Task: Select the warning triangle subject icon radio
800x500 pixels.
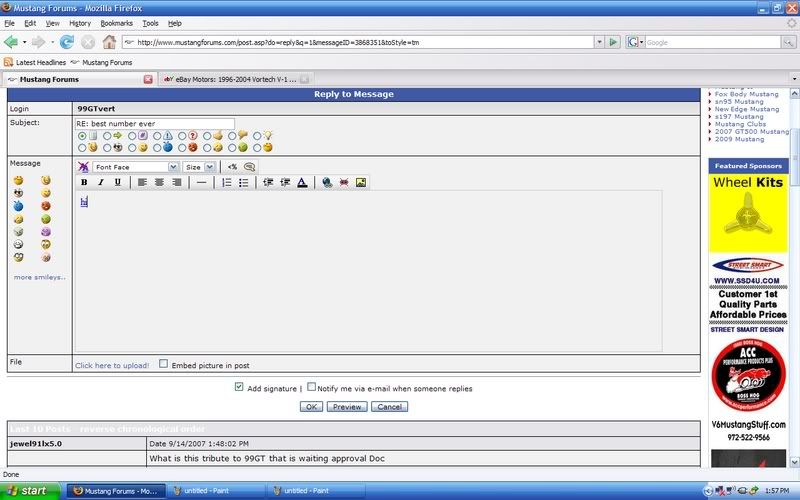Action: [157, 136]
